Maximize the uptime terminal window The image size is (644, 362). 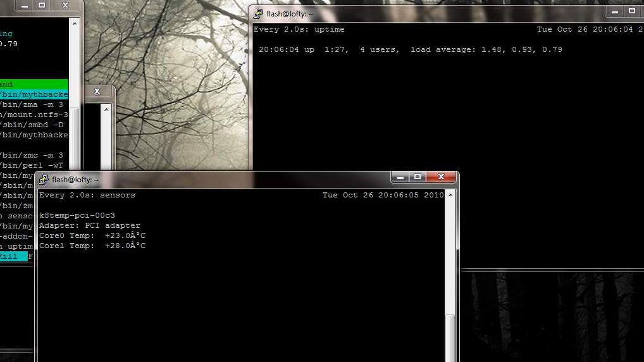(x=631, y=11)
